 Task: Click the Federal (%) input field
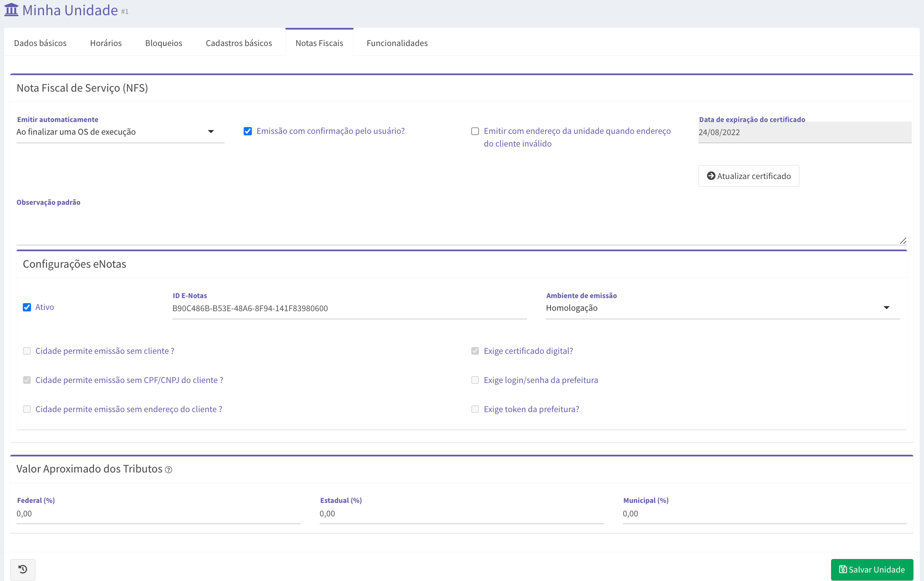(x=158, y=514)
